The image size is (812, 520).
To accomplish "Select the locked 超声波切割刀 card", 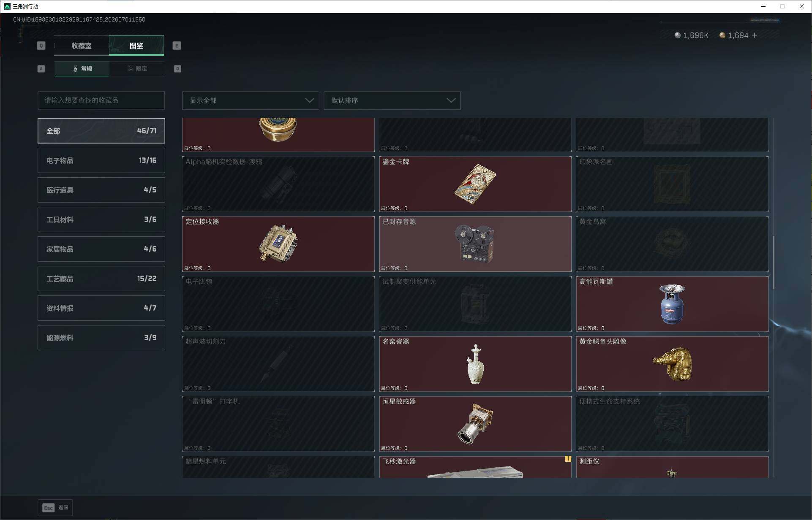I will [x=278, y=364].
